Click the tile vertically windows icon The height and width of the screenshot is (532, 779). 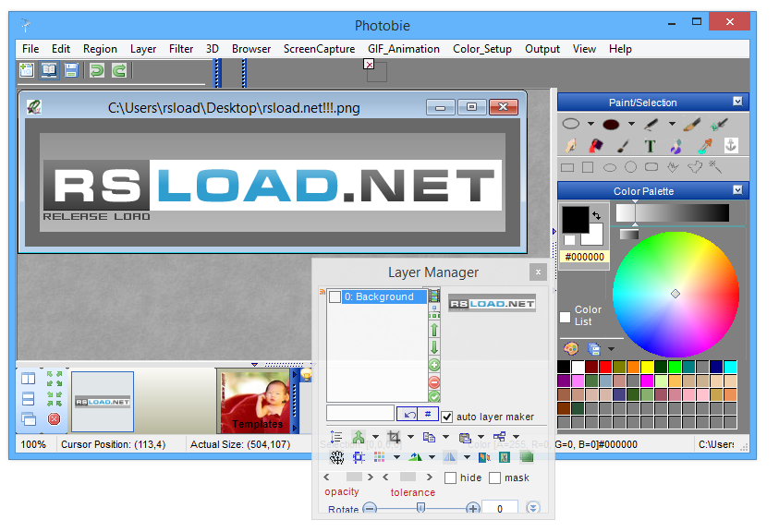[x=29, y=379]
